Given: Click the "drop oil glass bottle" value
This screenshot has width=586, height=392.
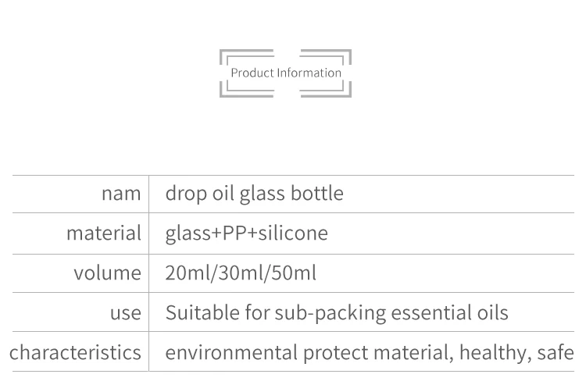Looking at the screenshot, I should [x=254, y=194].
